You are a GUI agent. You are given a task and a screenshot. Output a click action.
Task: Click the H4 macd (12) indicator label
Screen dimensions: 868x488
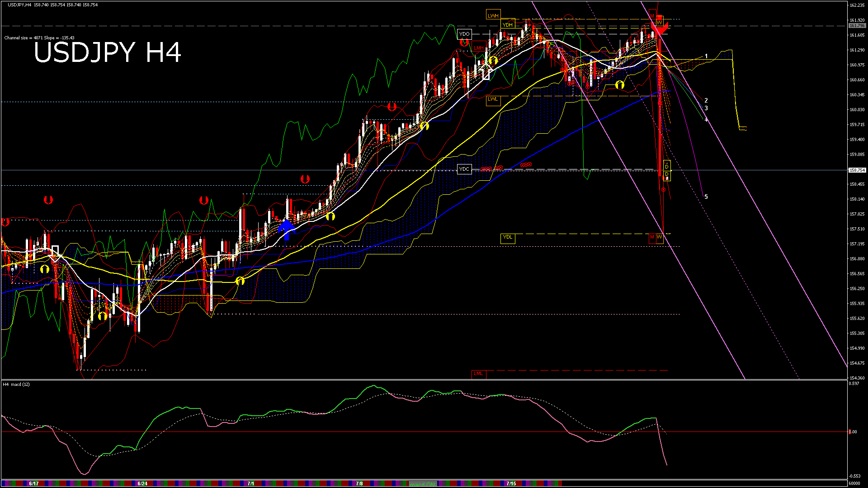click(16, 385)
